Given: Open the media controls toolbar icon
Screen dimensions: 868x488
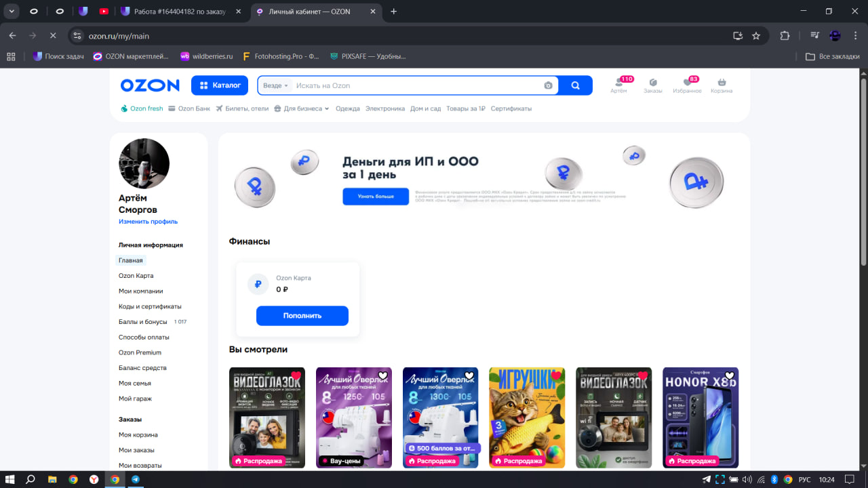Looking at the screenshot, I should point(815,35).
